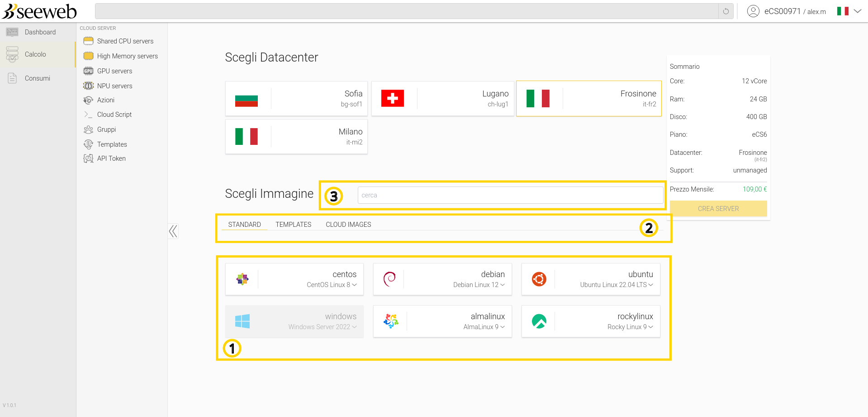Select the debian image card

click(x=442, y=279)
